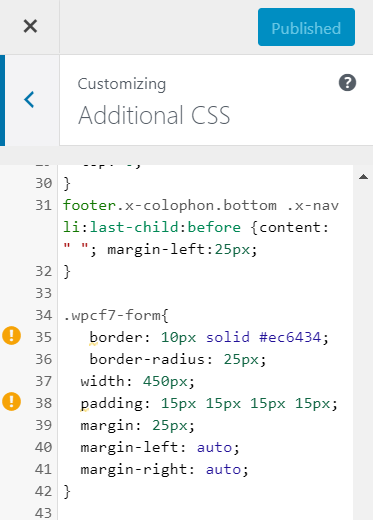This screenshot has height=520, width=373.
Task: Place cursor in the .wpcf7-form selector line
Action: (116, 315)
